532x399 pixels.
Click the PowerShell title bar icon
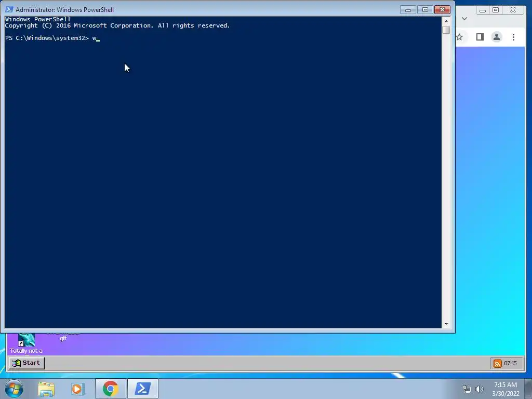[x=9, y=9]
